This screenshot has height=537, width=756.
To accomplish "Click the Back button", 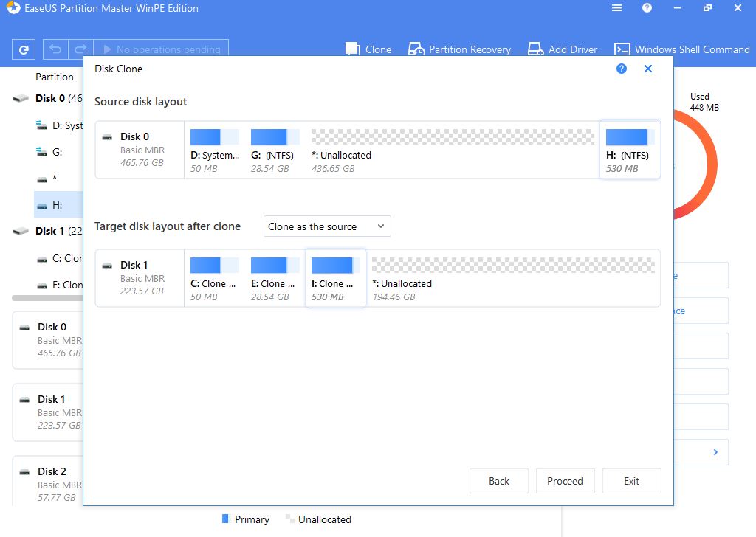I will (499, 481).
